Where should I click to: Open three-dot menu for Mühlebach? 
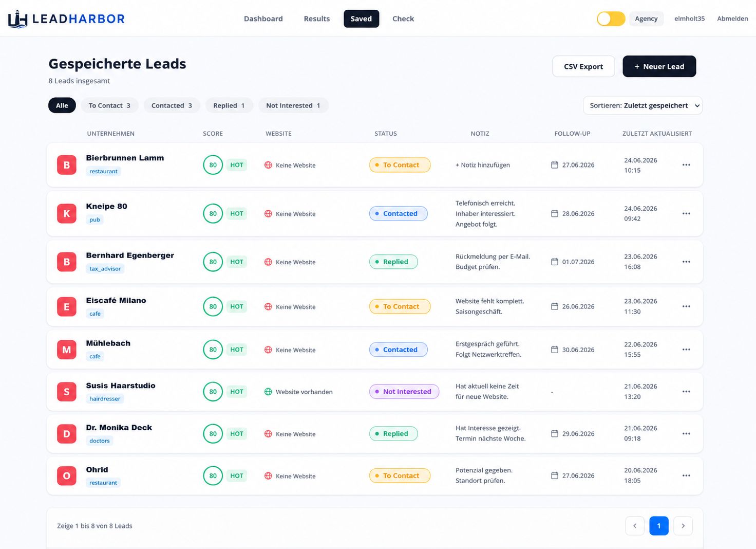[686, 350]
